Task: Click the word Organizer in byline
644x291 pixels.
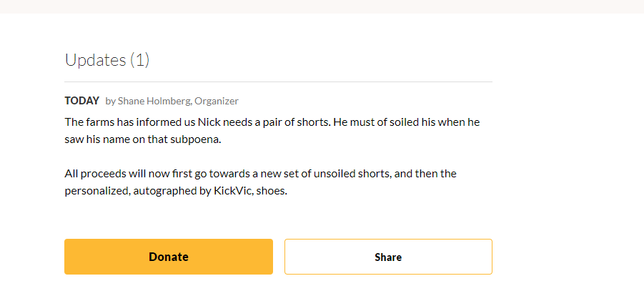Action: (217, 101)
